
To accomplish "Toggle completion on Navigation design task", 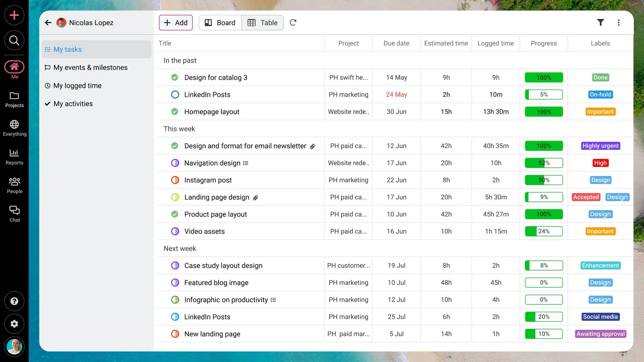I will (175, 163).
